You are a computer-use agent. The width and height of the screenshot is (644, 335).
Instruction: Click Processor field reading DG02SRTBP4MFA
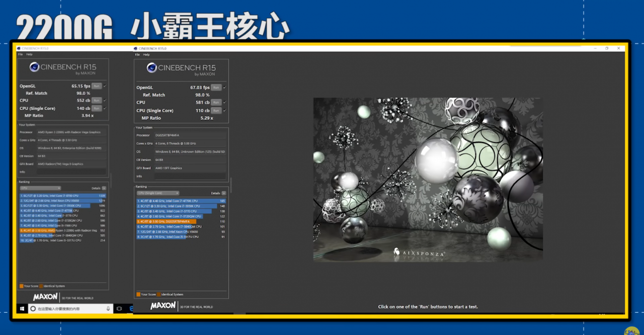pos(190,136)
